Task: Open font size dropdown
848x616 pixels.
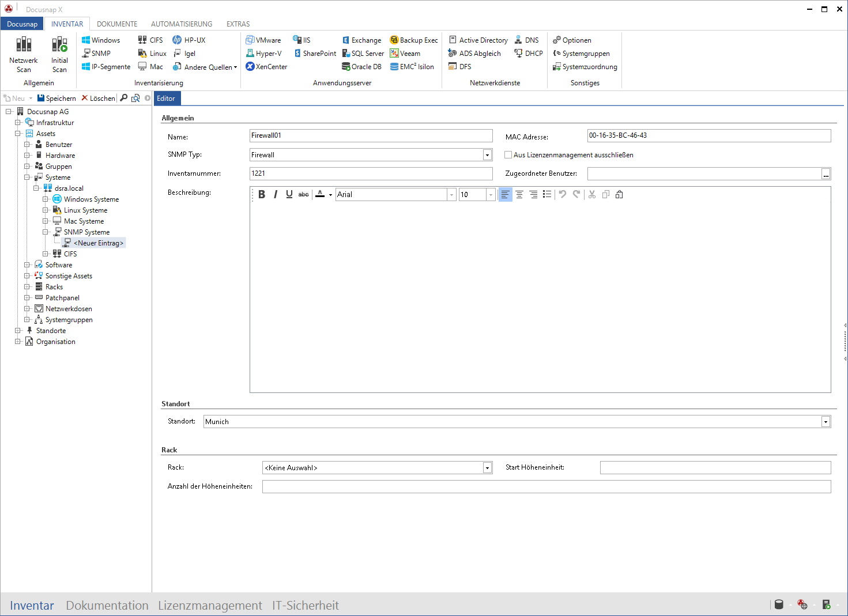Action: tap(491, 195)
